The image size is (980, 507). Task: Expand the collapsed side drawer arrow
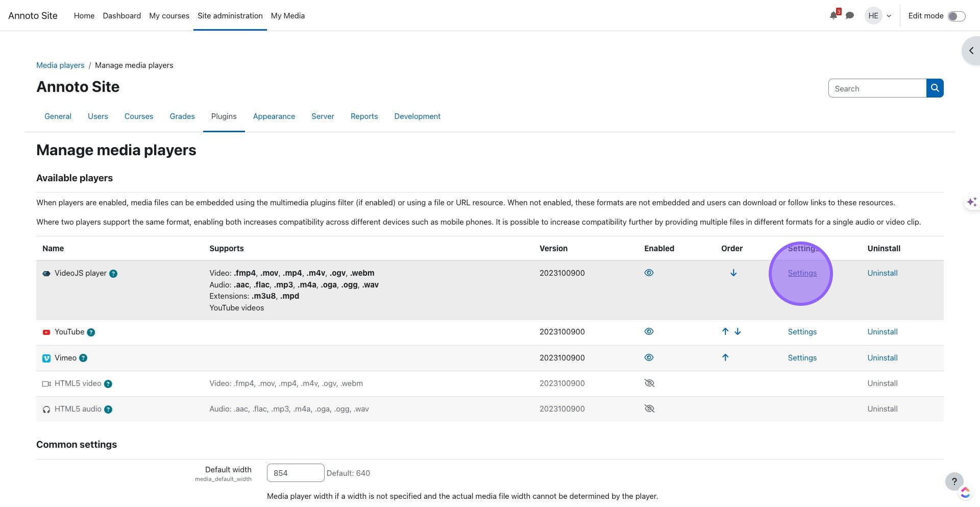(x=971, y=51)
